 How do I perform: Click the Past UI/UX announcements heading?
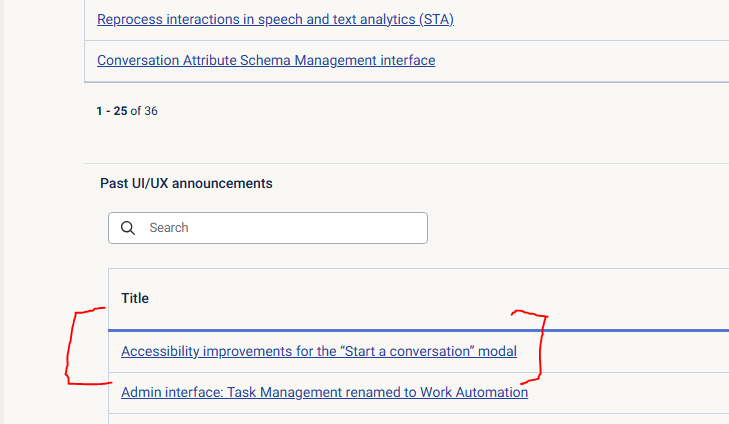pos(186,183)
